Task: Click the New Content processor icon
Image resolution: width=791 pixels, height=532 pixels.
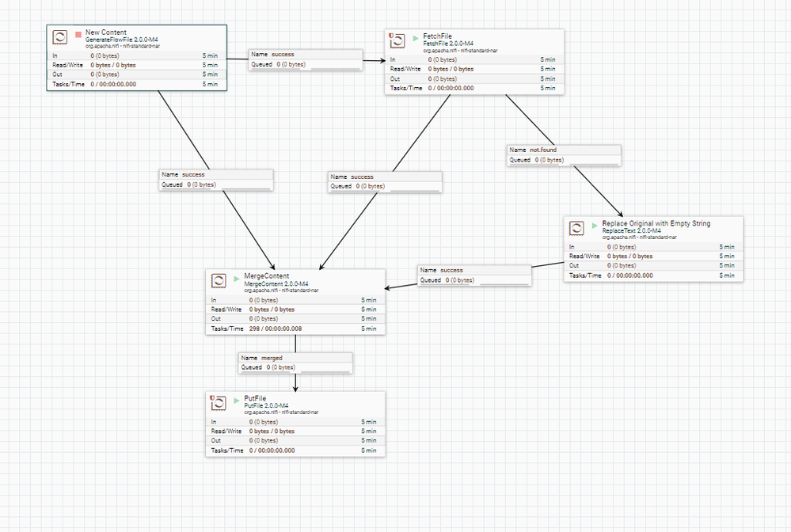Action: (x=60, y=37)
